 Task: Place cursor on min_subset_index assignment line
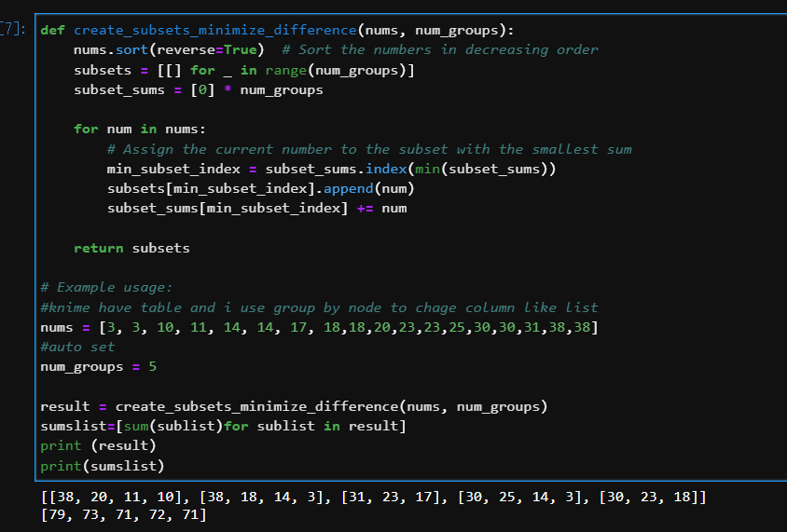click(333, 169)
